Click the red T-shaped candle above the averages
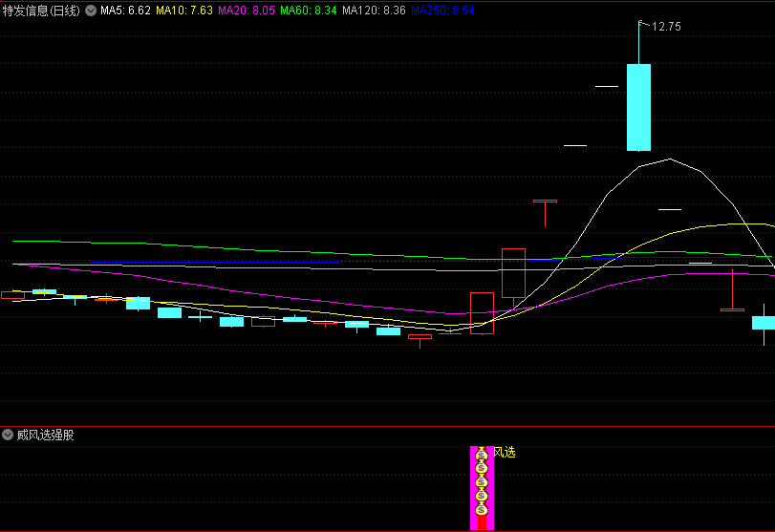 (x=545, y=212)
